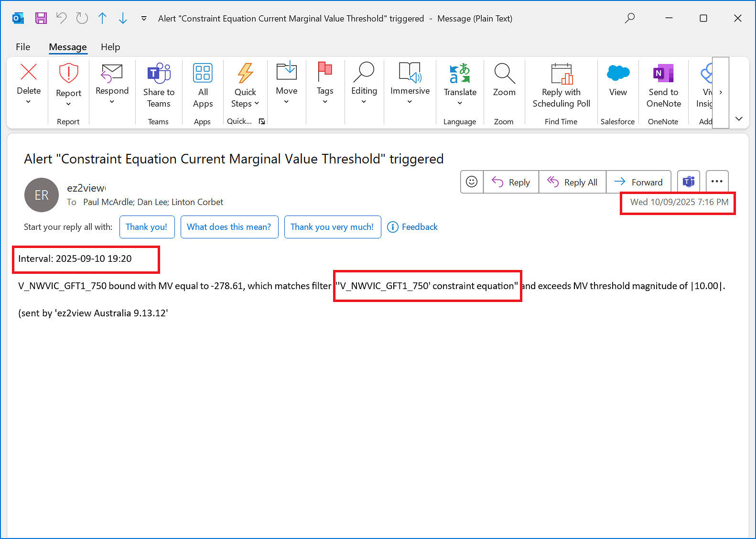Click the 'sent by ez2view Australia 9.13.12' line

click(93, 313)
